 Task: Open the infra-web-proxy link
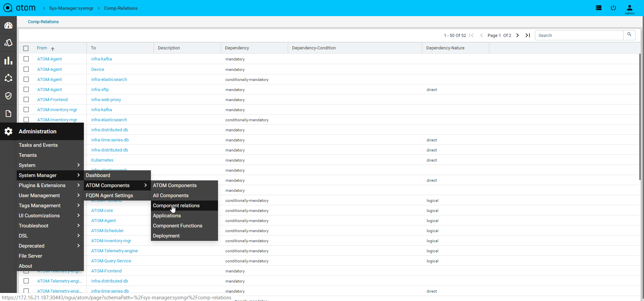click(x=106, y=100)
